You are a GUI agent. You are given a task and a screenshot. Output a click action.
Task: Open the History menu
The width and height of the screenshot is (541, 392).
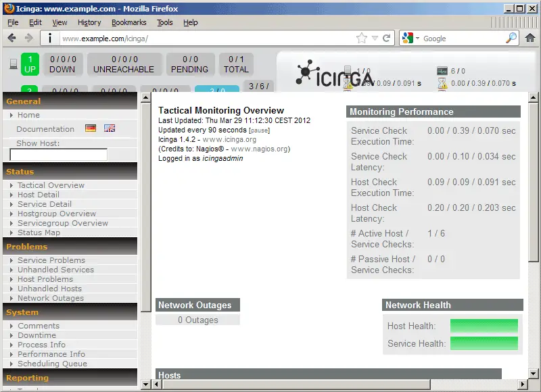point(89,22)
